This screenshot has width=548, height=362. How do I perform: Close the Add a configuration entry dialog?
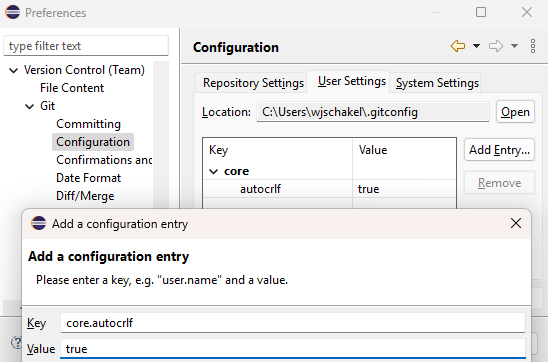516,223
